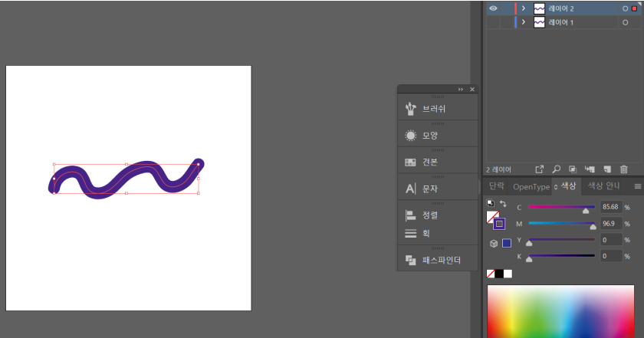Switch to the OpenType tab
The width and height of the screenshot is (644, 338).
pos(531,186)
